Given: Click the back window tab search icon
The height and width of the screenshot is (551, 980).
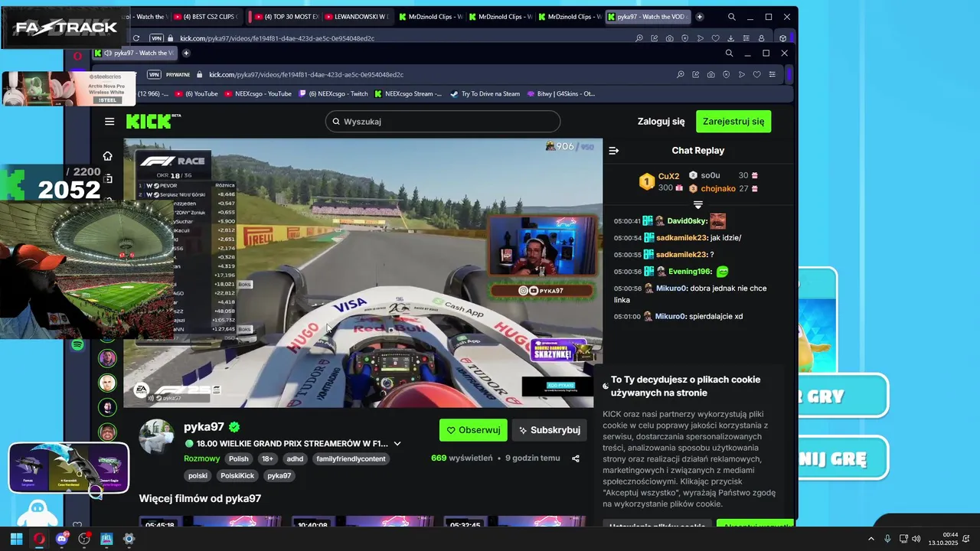Looking at the screenshot, I should 732,16.
